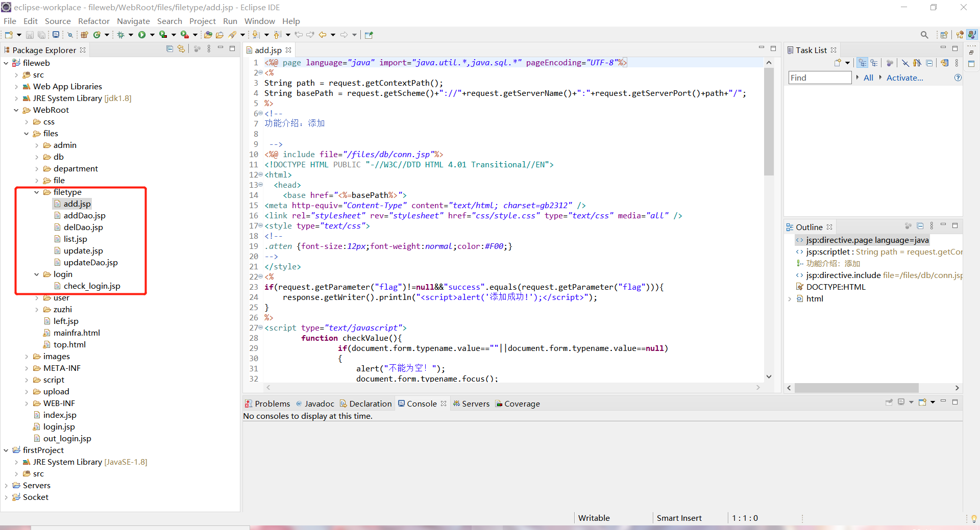Screen dimensions: 980x530
Task: Toggle Pin Console in Console view
Action: pyautogui.click(x=889, y=402)
